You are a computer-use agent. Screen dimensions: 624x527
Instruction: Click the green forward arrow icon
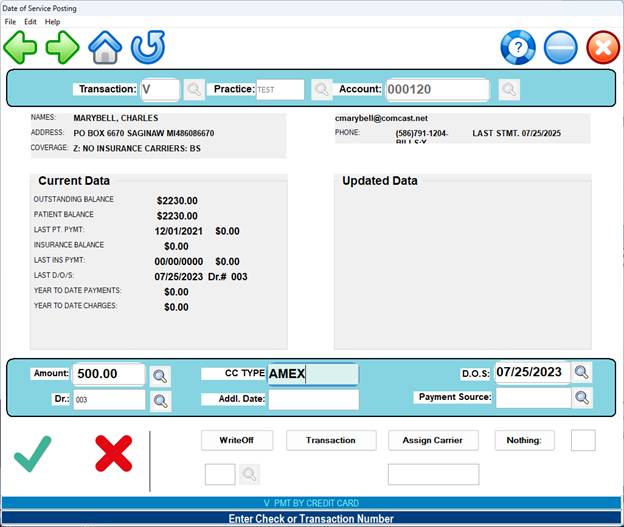62,47
